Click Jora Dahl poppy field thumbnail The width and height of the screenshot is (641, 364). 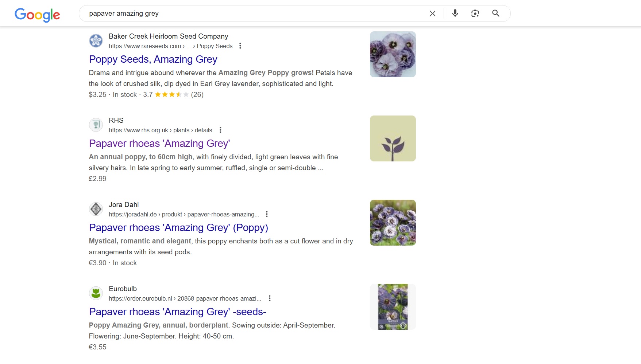(393, 223)
